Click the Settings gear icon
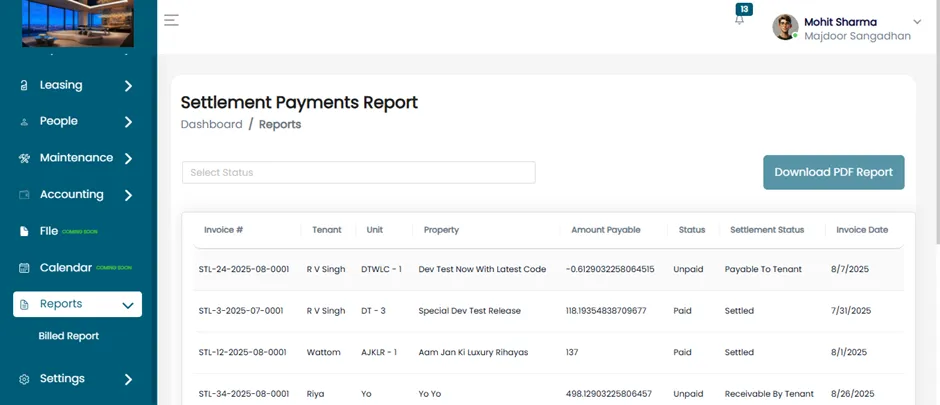 click(24, 379)
